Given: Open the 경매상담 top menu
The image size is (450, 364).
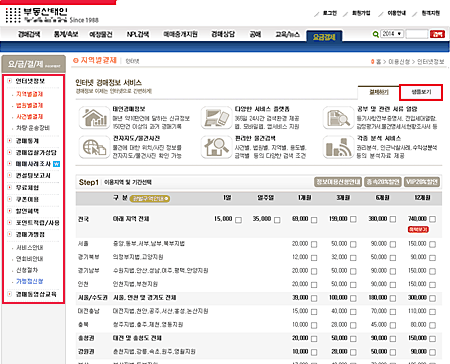Looking at the screenshot, I should (223, 34).
